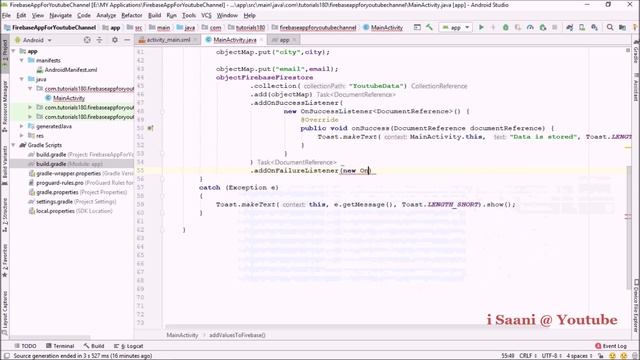Open Project panel settings gear icon
Viewport: 640px width, 360px height.
click(115, 40)
